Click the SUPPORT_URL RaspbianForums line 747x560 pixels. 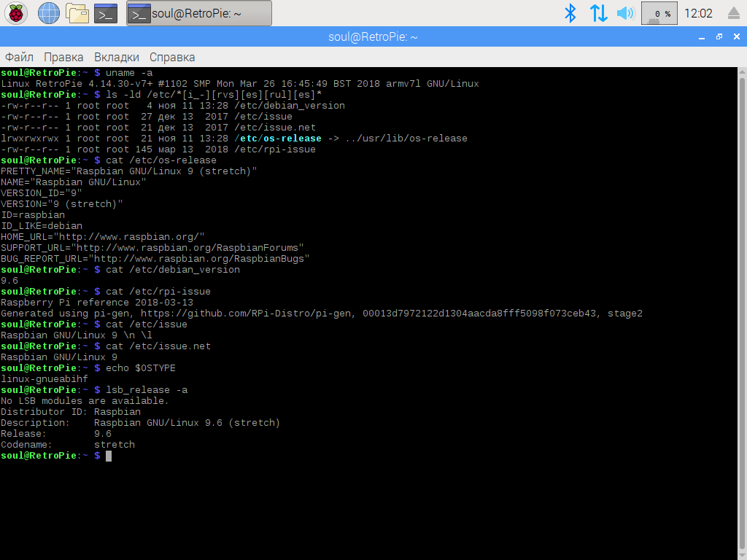(152, 248)
